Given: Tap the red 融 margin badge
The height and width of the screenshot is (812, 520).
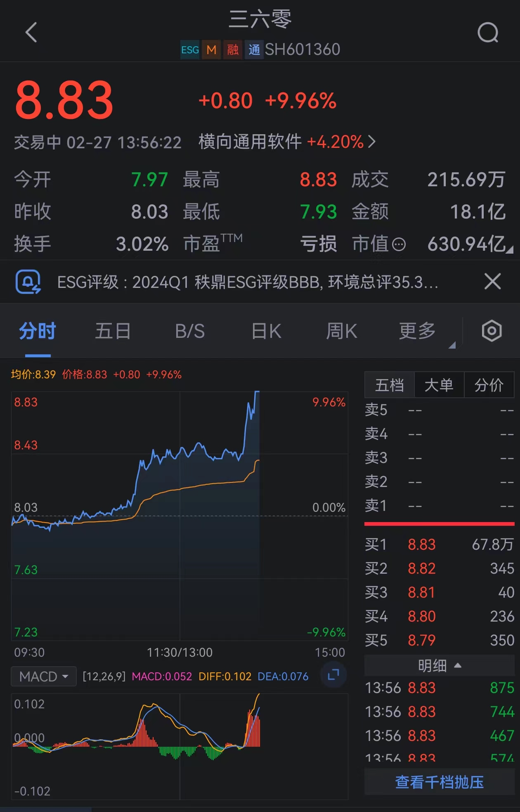Looking at the screenshot, I should [x=233, y=50].
